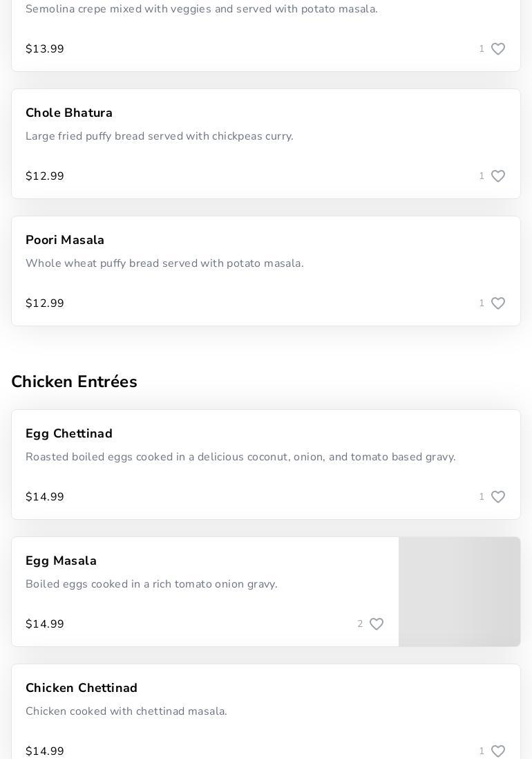The width and height of the screenshot is (532, 759).
Task: Favorite the Chicken Chettinad dish
Action: pyautogui.click(x=497, y=751)
